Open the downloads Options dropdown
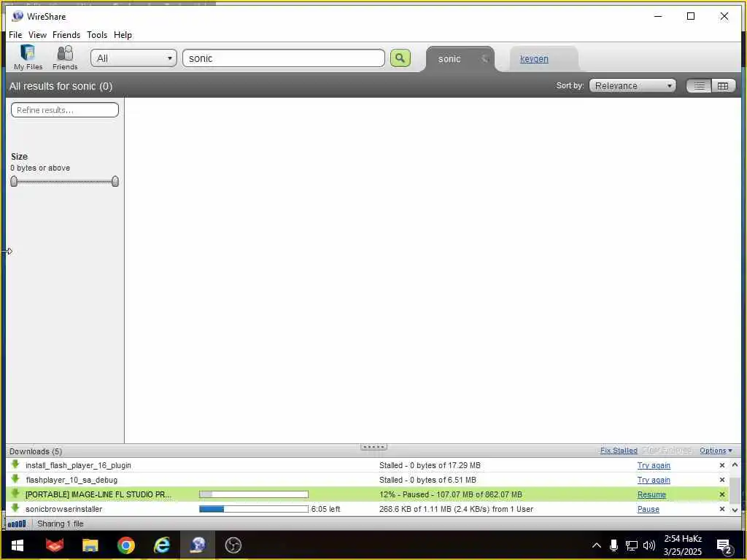Screen dimensions: 747x560 716,451
